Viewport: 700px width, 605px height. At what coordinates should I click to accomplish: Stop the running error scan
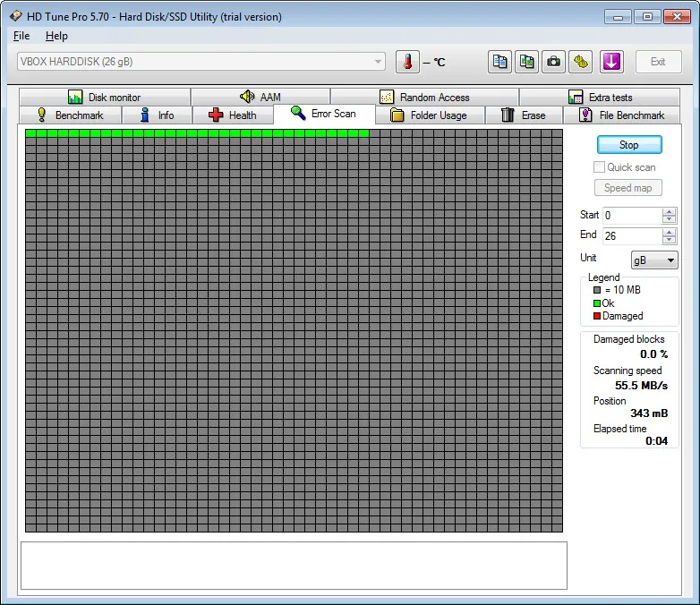click(629, 145)
